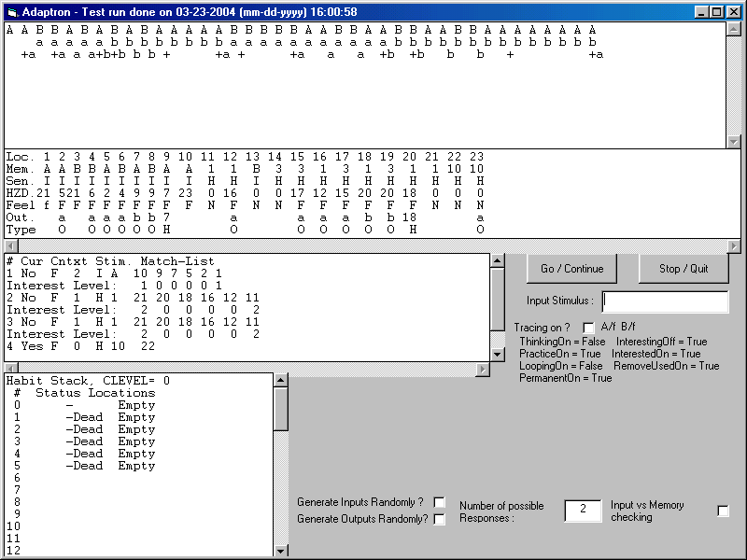This screenshot has height=560, width=747.
Task: Click 'ThinkingOn = False' status text
Action: click(x=562, y=342)
